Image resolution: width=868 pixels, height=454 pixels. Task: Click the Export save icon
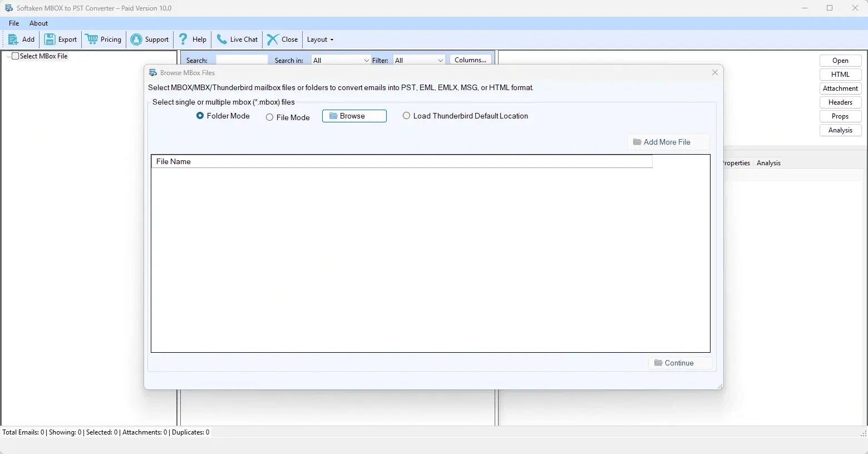pos(50,40)
